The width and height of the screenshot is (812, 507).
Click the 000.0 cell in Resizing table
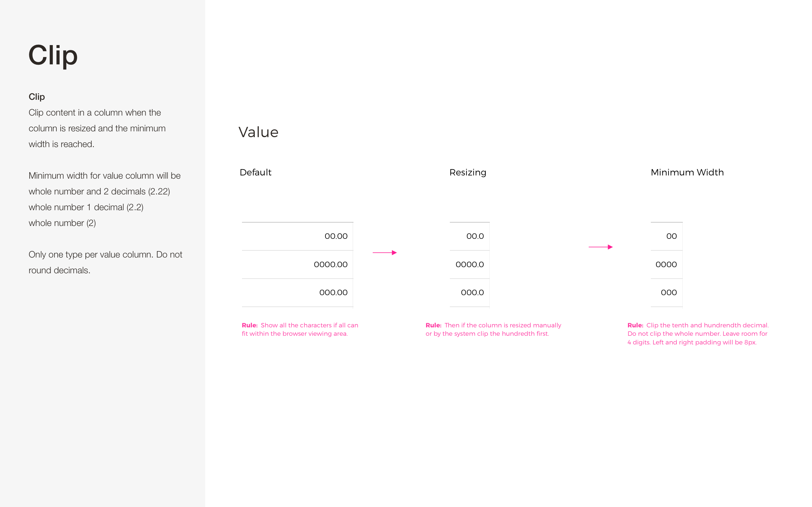(x=469, y=292)
